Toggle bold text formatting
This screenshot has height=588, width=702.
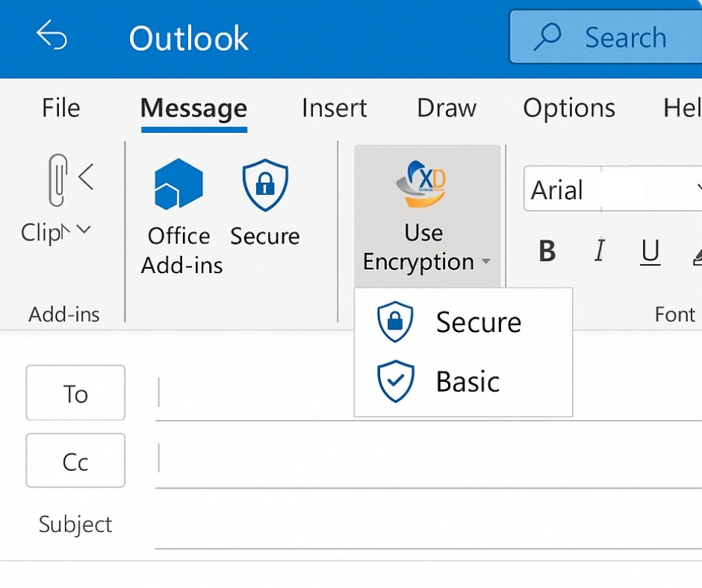coord(547,252)
